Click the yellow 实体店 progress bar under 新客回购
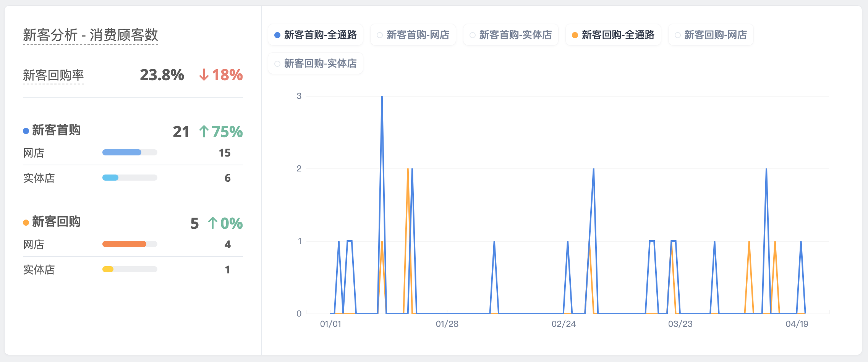This screenshot has height=362, width=868. point(130,269)
